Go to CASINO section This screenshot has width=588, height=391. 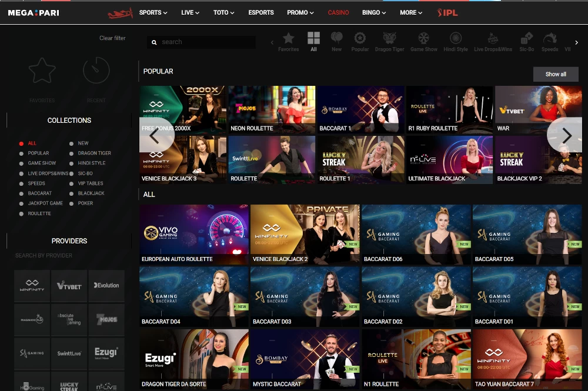pos(338,13)
